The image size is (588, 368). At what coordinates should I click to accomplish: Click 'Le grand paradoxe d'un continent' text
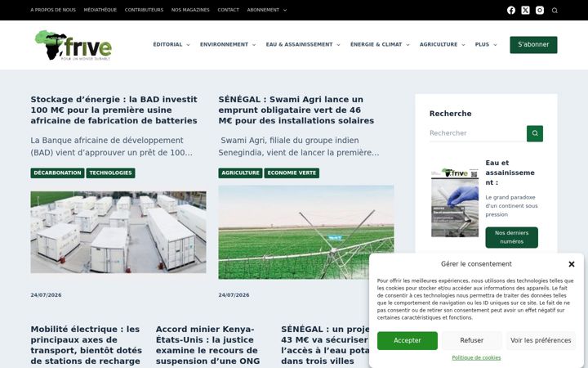(x=511, y=206)
